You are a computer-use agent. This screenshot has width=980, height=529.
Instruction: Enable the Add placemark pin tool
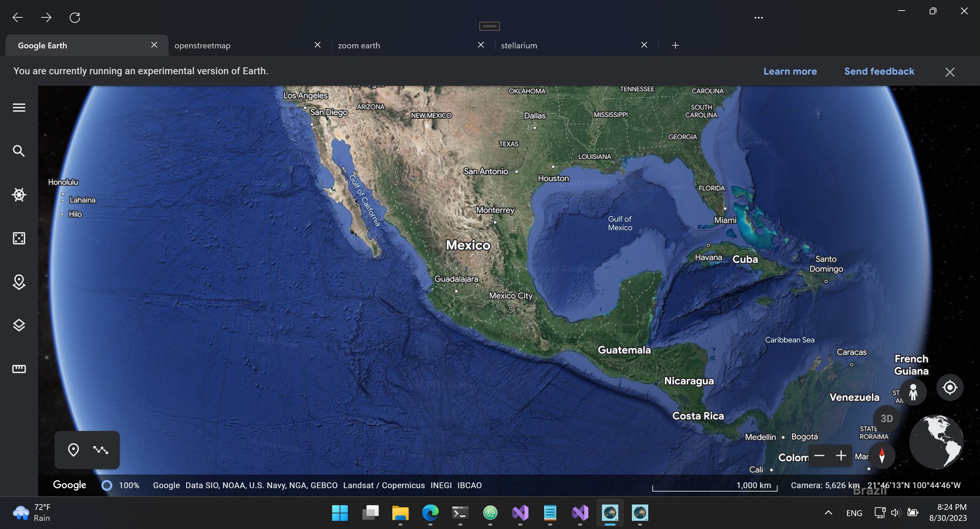pyautogui.click(x=74, y=450)
